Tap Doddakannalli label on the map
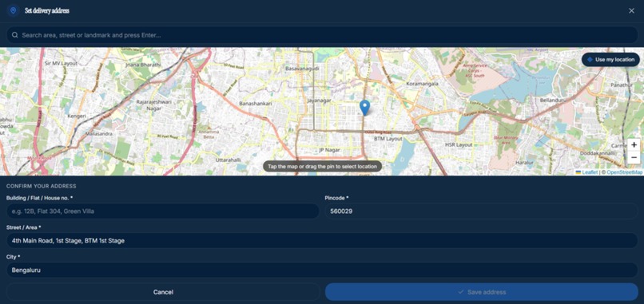This screenshot has width=644, height=304. tap(597, 153)
